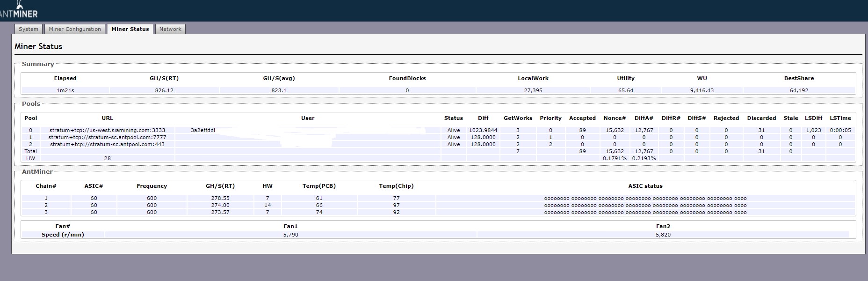The image size is (868, 281).
Task: Click the Frequency column header
Action: 152,186
